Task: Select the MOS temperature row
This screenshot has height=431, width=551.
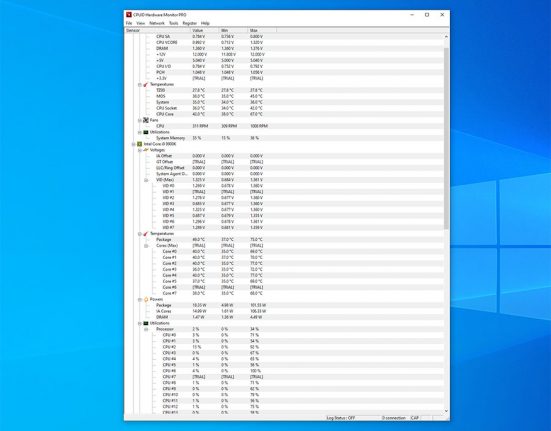Action: coord(285,96)
